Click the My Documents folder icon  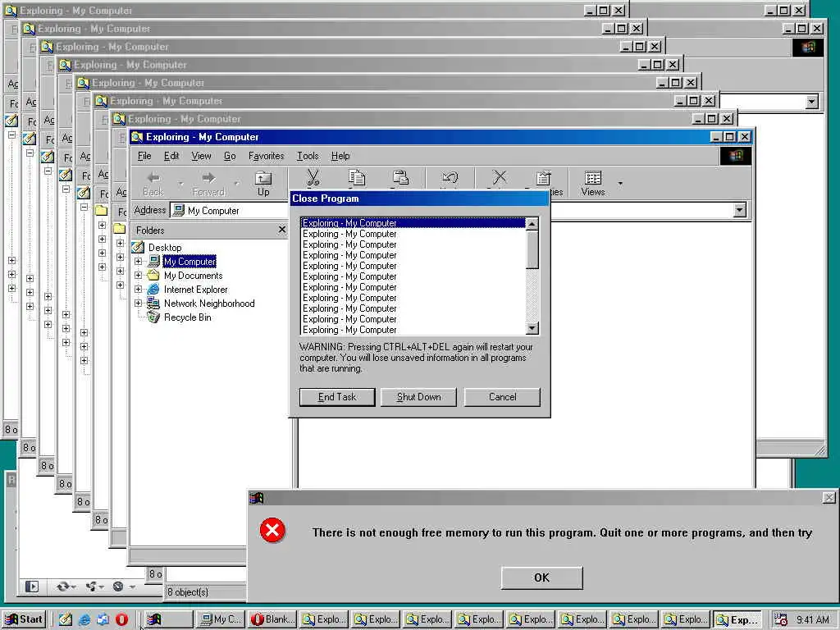153,276
